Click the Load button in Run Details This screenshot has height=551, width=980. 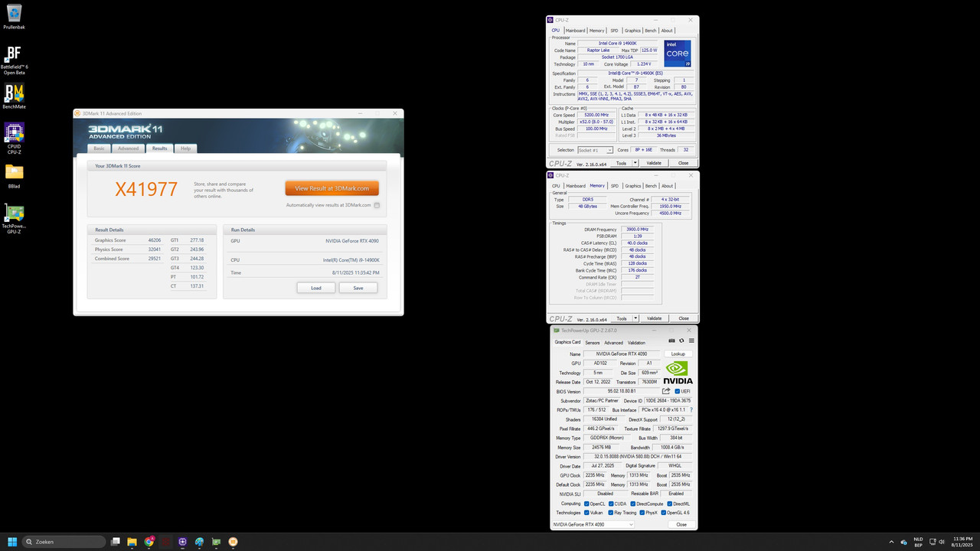tap(316, 288)
